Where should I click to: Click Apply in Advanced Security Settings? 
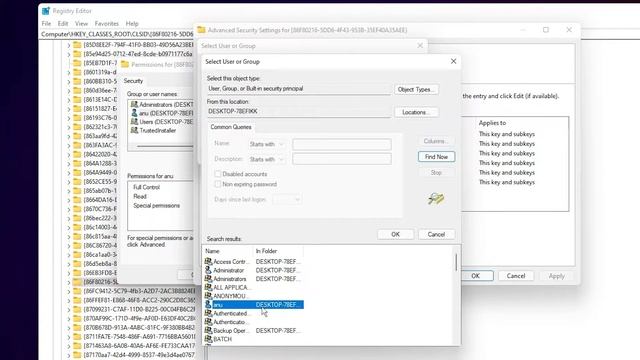pos(556,276)
